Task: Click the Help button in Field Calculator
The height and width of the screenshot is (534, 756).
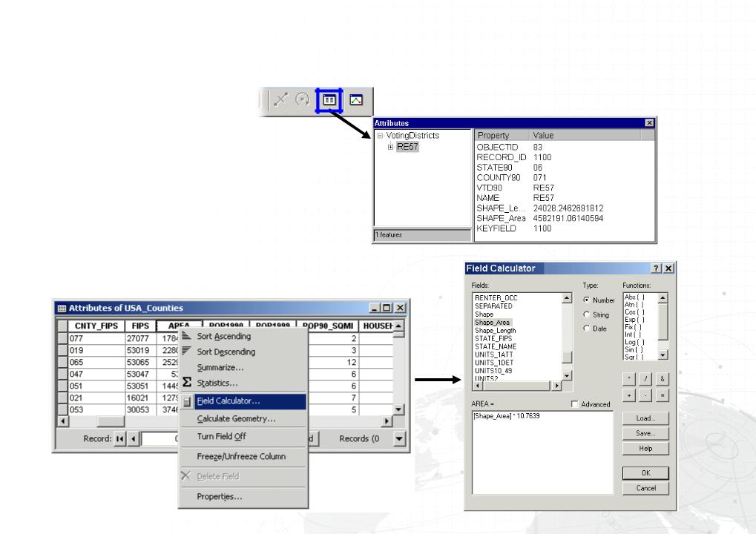Action: pyautogui.click(x=645, y=448)
